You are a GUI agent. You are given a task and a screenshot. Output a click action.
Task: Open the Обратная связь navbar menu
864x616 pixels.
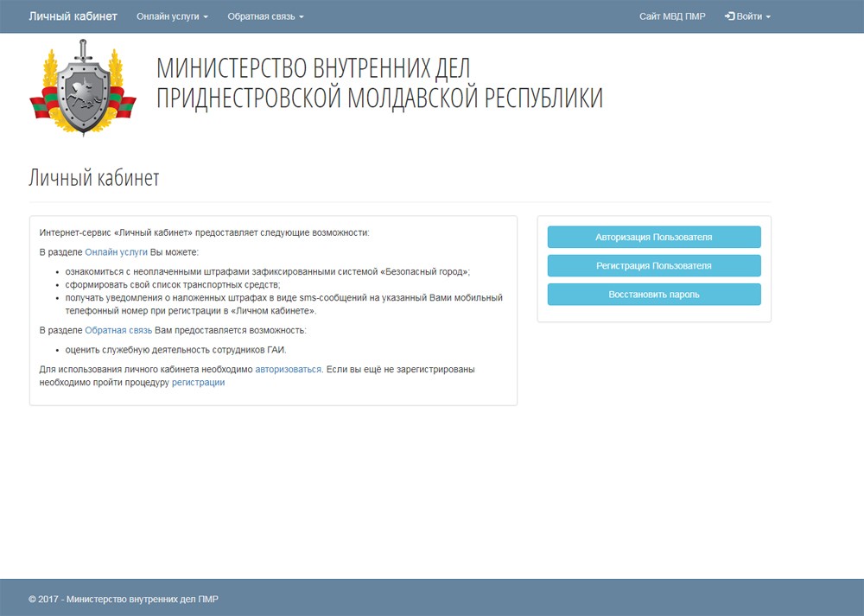[x=264, y=16]
